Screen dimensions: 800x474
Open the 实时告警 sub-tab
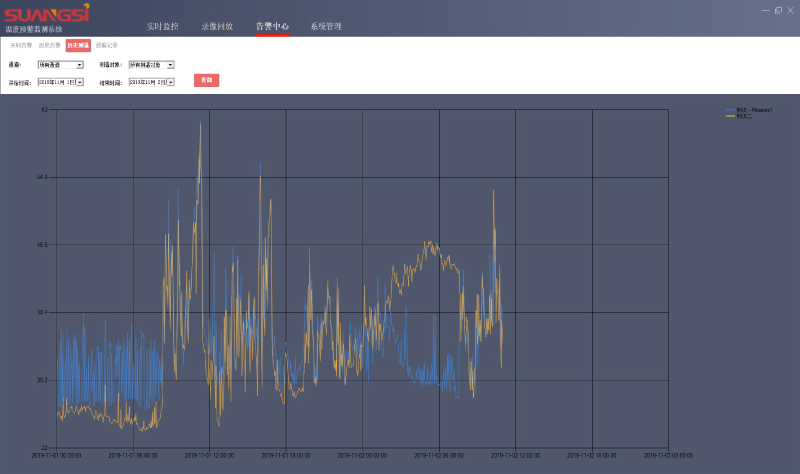click(21, 45)
